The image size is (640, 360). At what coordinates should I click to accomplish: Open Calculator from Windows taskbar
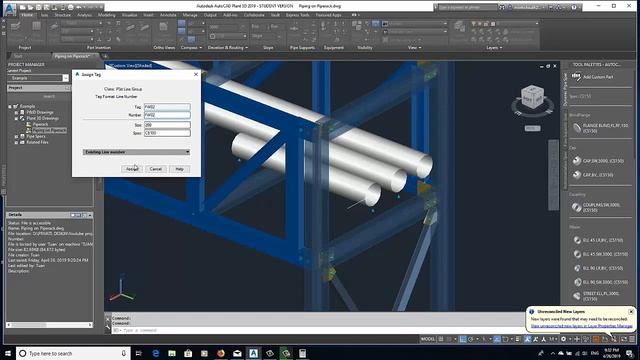pos(302,353)
